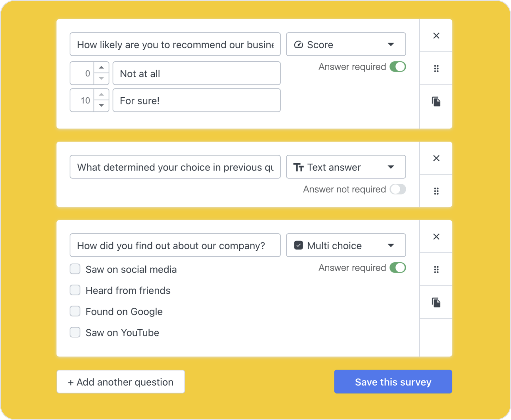Click drag handle of text answer question

click(x=436, y=191)
